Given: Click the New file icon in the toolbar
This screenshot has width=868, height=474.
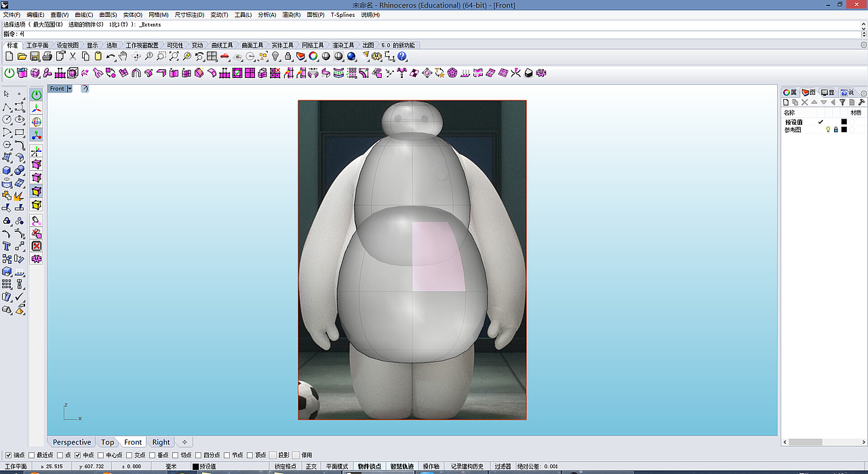Looking at the screenshot, I should point(9,56).
